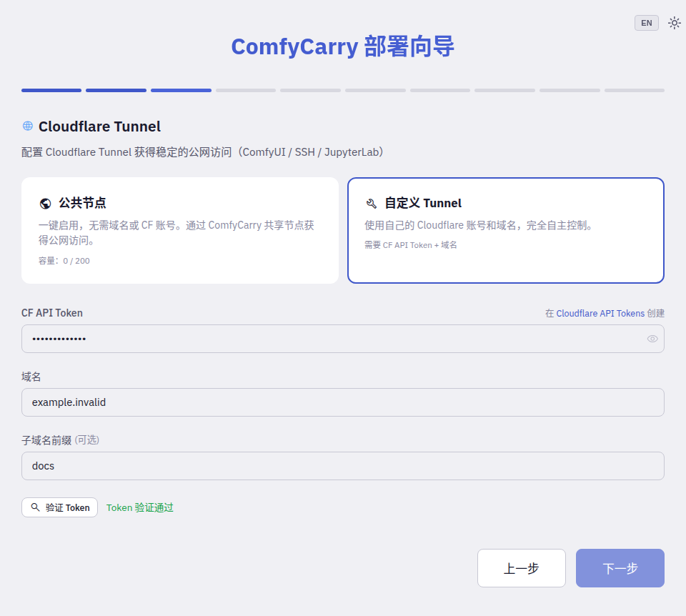Go back with the 上一步 button
Image resolution: width=686 pixels, height=616 pixels.
click(522, 568)
